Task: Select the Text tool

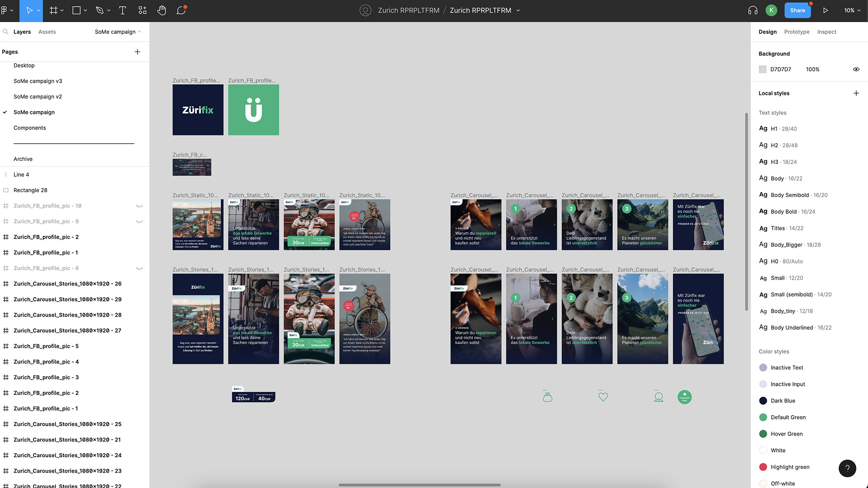Action: (x=122, y=10)
